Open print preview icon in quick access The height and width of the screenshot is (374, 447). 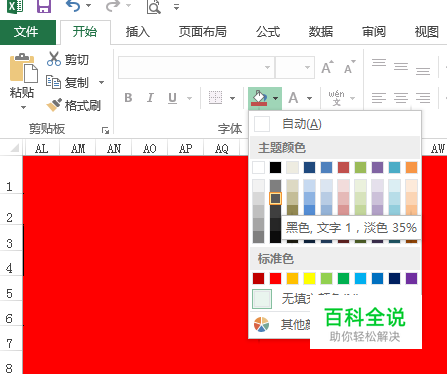[154, 6]
